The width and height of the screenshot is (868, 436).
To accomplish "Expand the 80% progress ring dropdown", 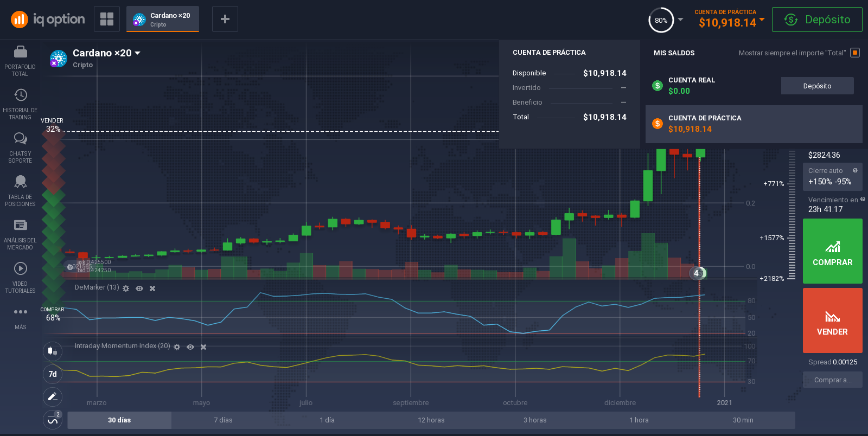I will click(x=680, y=20).
